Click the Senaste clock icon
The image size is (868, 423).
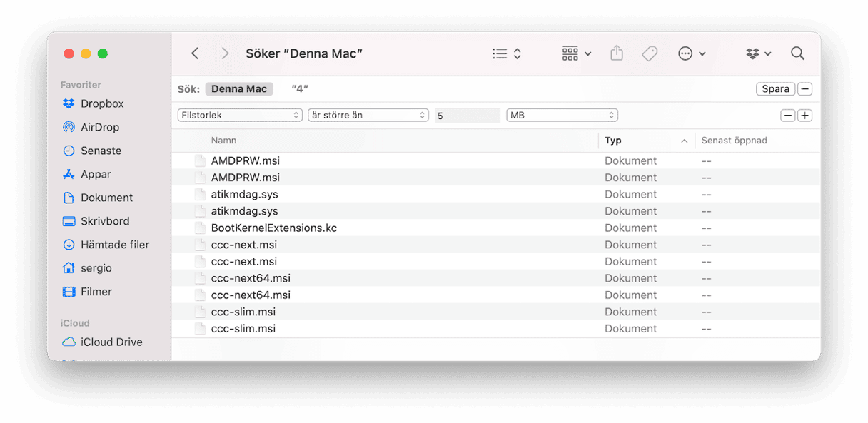point(69,151)
